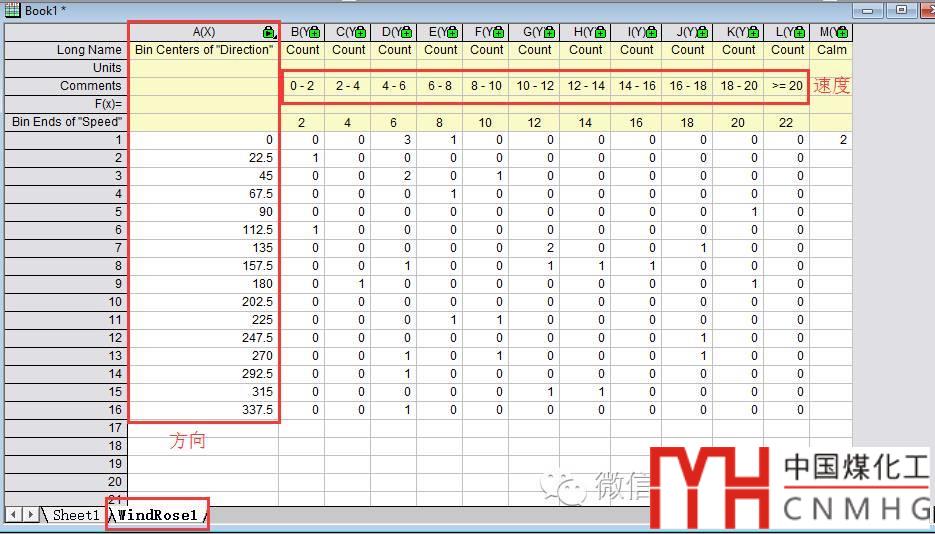Click the lock icon on column B(Y)

coord(314,32)
